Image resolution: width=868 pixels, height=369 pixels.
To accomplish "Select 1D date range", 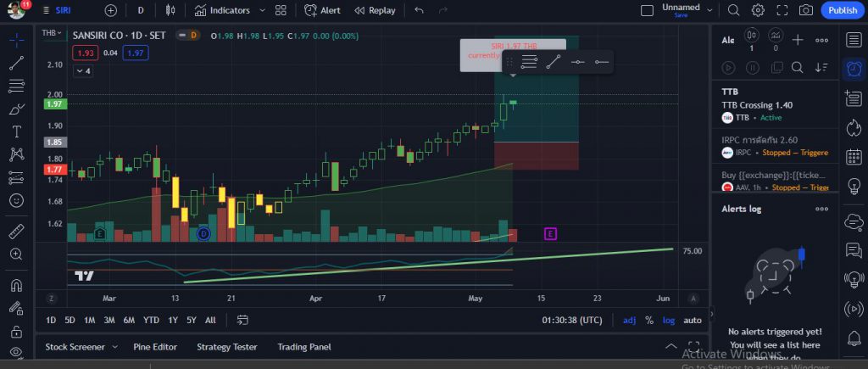I will [x=51, y=321].
